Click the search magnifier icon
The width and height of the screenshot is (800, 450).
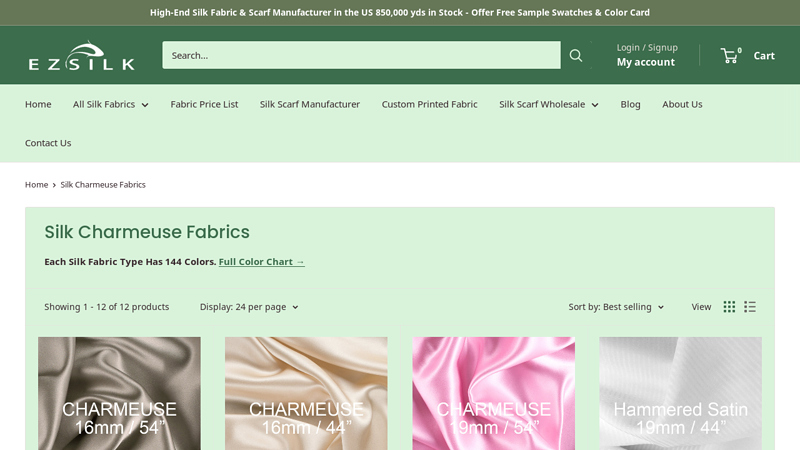coord(576,55)
